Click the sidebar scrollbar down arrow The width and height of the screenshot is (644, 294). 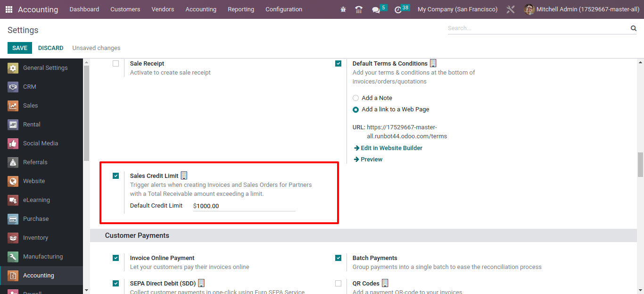[86, 290]
